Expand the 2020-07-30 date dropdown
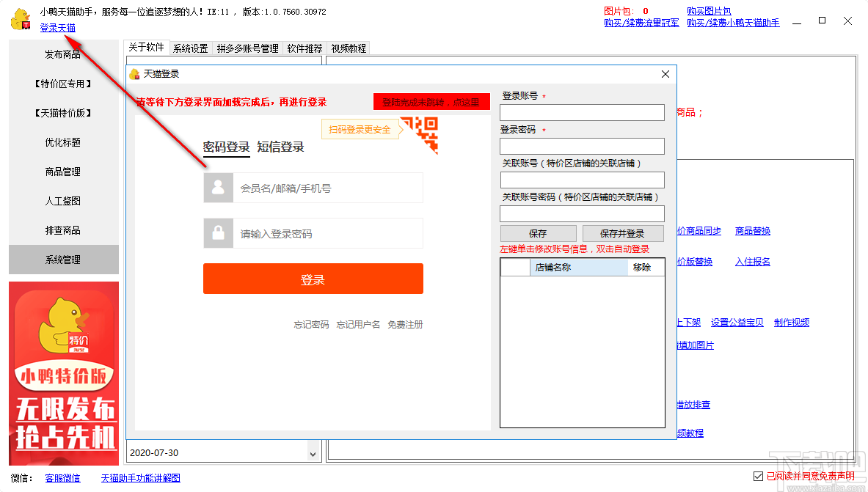 tap(313, 453)
